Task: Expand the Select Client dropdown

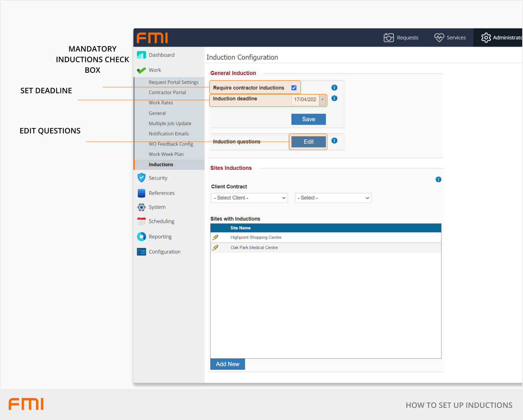Action: coord(249,198)
